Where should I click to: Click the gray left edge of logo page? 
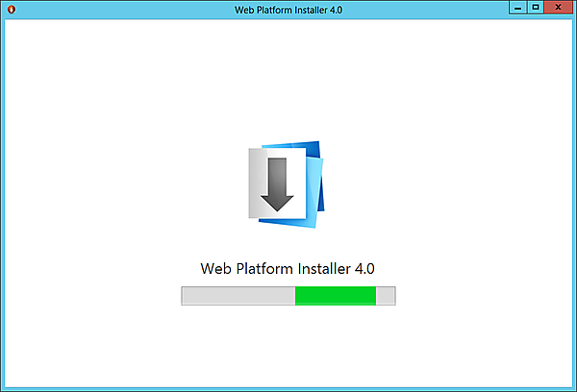pyautogui.click(x=256, y=184)
